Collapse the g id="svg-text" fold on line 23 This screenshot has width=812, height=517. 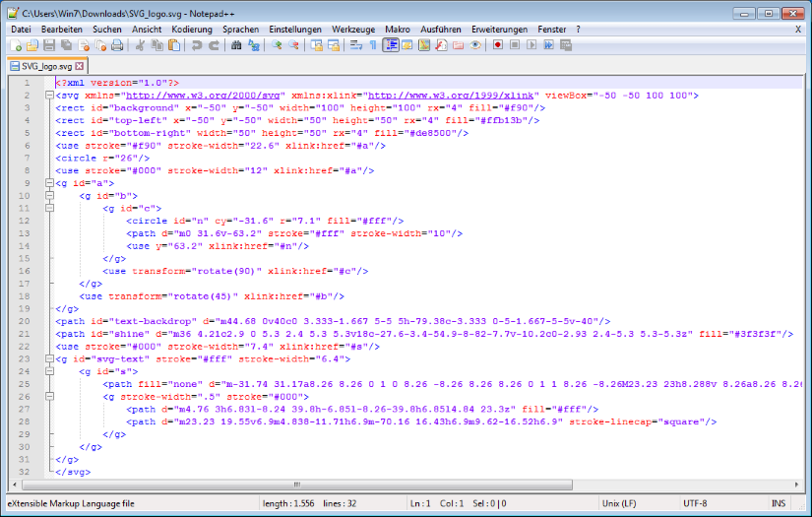[47, 358]
